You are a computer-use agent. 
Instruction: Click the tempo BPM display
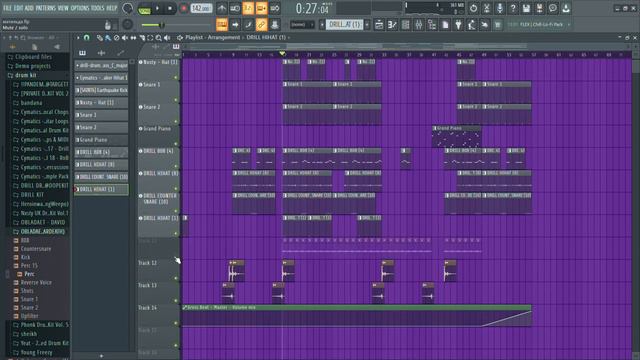pyautogui.click(x=201, y=8)
